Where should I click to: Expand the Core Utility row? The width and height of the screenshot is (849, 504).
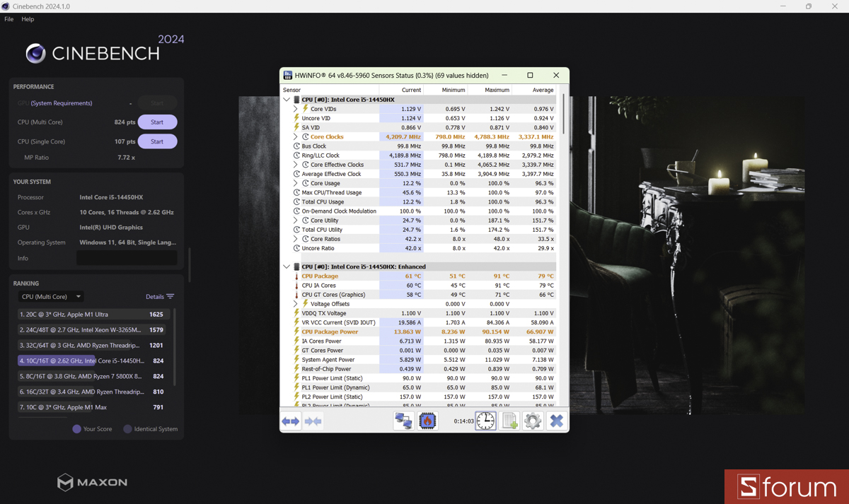click(x=296, y=221)
